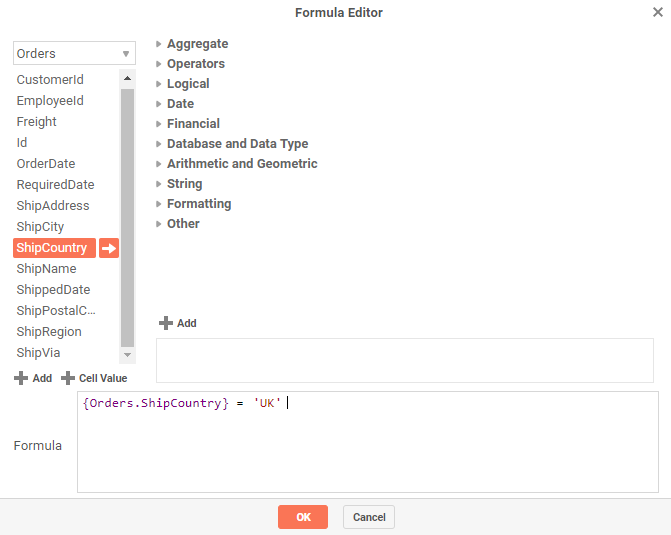Click inside the Formula text area

tap(368, 442)
